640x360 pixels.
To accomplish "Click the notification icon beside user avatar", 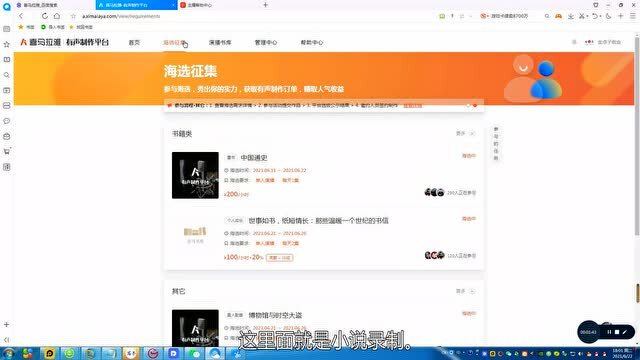I will (x=574, y=42).
